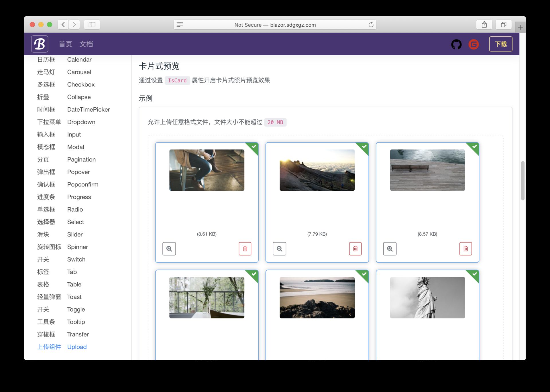This screenshot has width=550, height=392.
Task: Click the delete icon on second upload card
Action: (x=355, y=249)
